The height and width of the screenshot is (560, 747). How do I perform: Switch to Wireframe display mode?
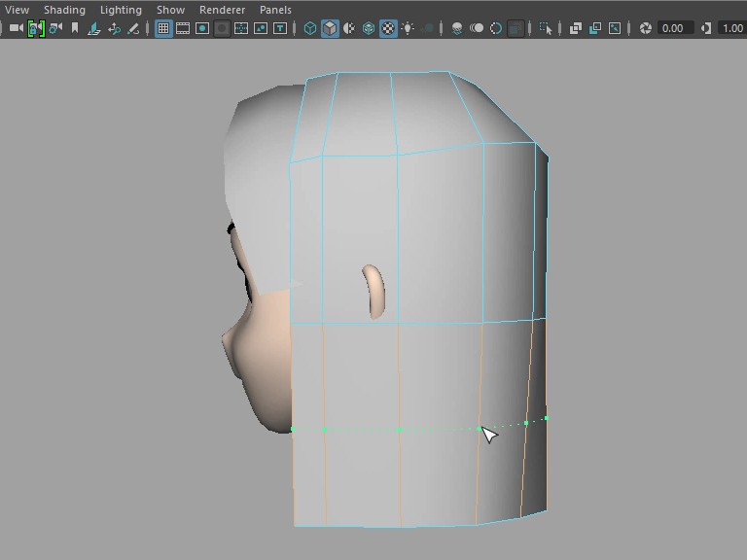pos(310,28)
